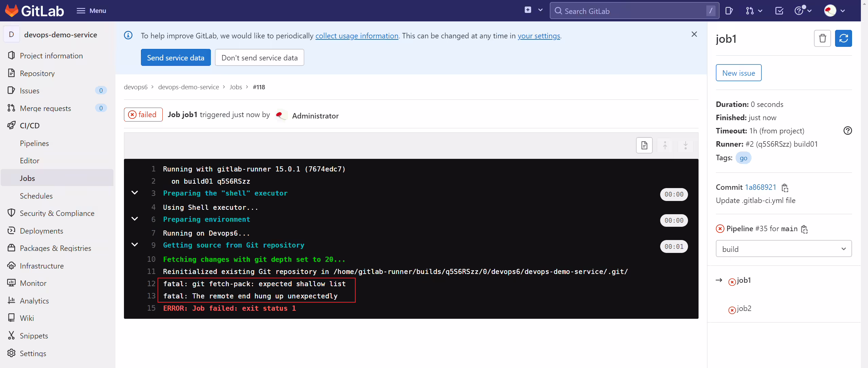Copy the branch name main icon
The image size is (868, 368).
804,229
